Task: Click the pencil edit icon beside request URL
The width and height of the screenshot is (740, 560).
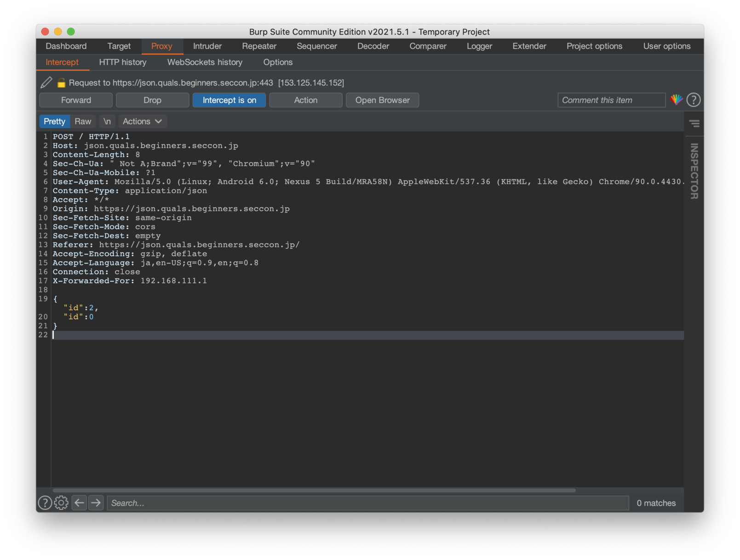Action: 46,82
